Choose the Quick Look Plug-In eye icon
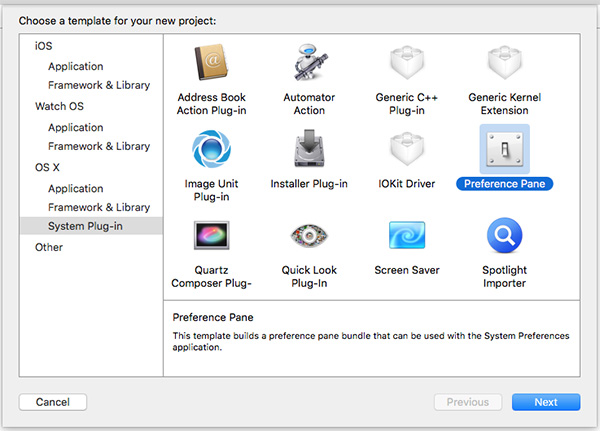 (309, 235)
